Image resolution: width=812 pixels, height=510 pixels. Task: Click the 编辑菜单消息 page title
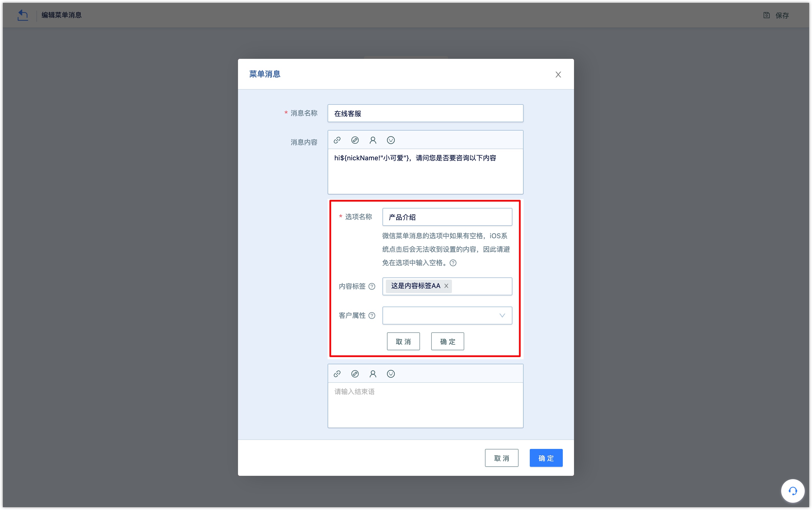click(x=61, y=15)
